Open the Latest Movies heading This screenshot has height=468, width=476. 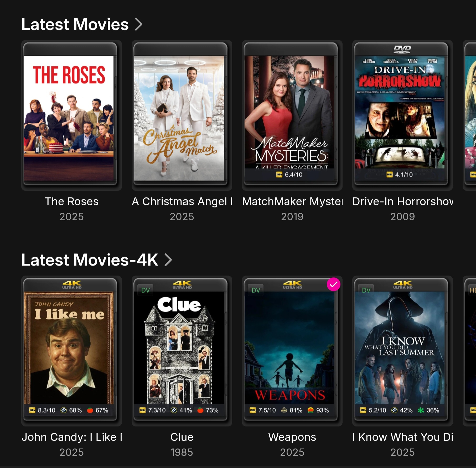pos(75,24)
